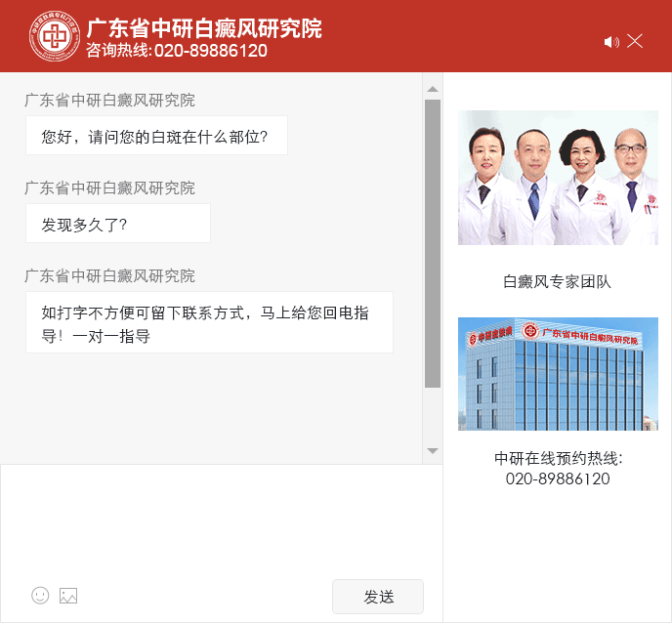This screenshot has height=624, width=672.
Task: Click the expert team doctors photo
Action: coord(558,178)
